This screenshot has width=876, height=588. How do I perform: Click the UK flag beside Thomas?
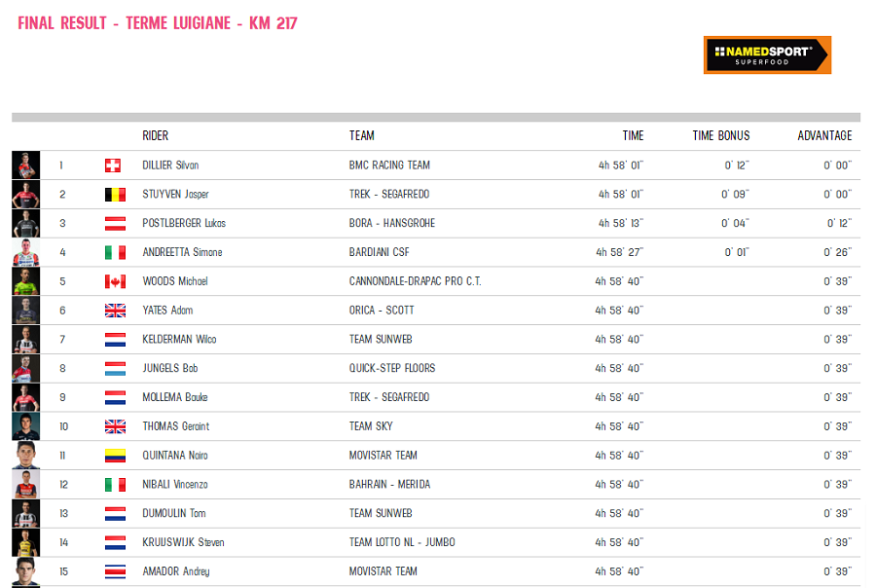[115, 427]
